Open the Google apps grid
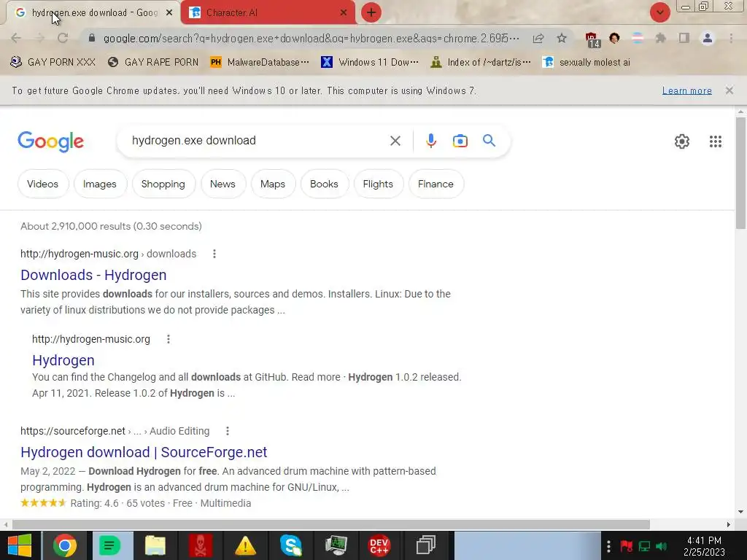 715,141
